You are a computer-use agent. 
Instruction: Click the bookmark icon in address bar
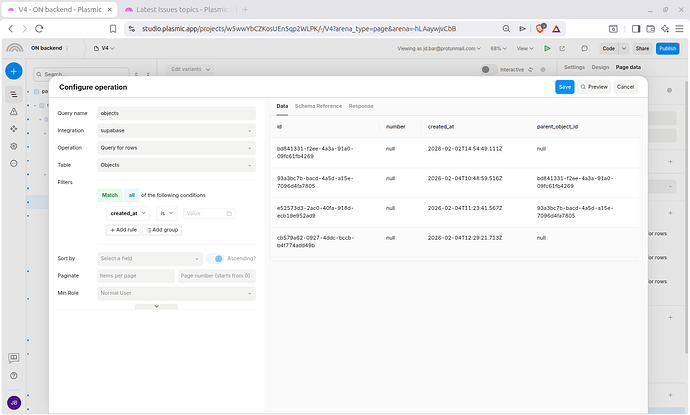coord(113,29)
